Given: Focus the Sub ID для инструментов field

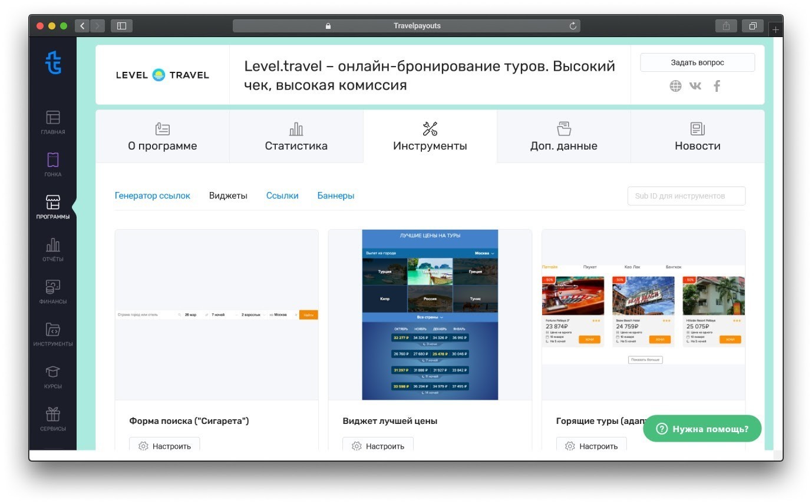Looking at the screenshot, I should coord(686,196).
